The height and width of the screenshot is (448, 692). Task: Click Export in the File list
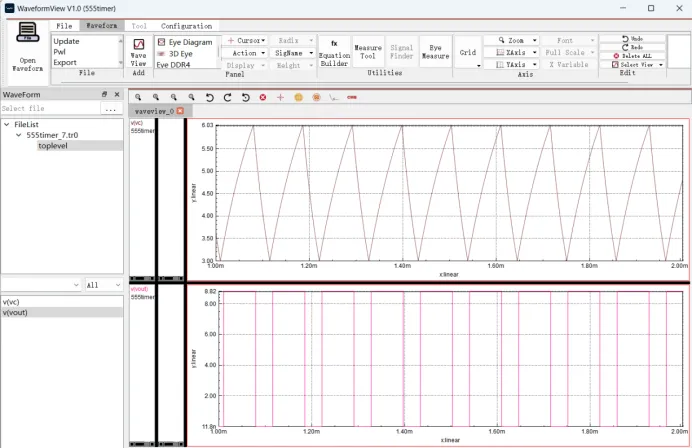(x=65, y=62)
